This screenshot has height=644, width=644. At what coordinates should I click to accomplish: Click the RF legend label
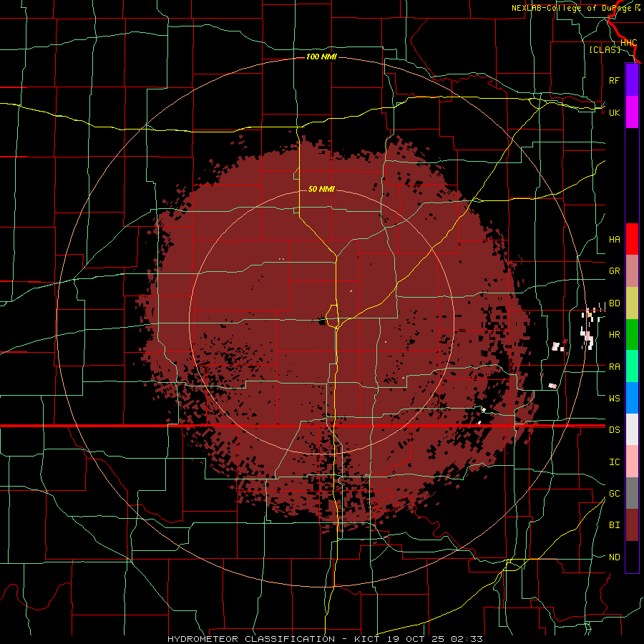(614, 80)
